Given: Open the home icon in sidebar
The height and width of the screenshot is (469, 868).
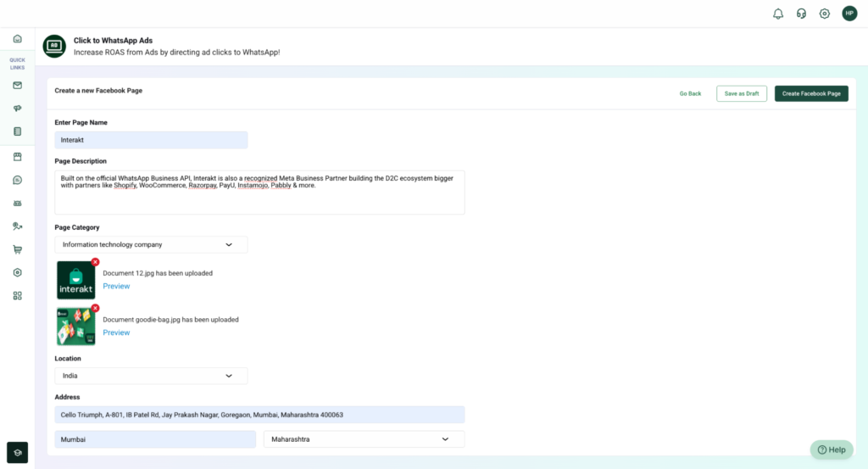Looking at the screenshot, I should [x=17, y=39].
